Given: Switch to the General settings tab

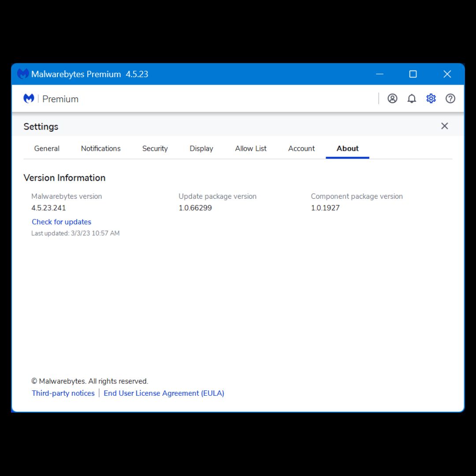Looking at the screenshot, I should pyautogui.click(x=46, y=149).
